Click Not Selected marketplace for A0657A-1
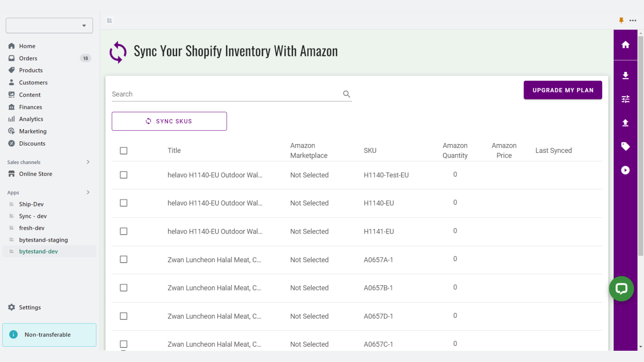Screen dimensions: 644x362 pos(309,260)
